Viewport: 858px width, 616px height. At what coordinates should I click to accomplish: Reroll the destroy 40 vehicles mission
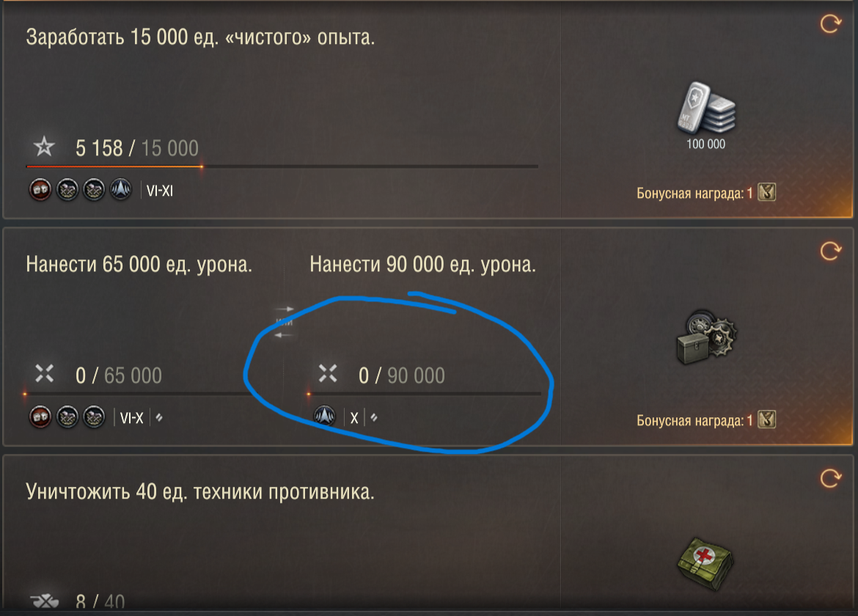(x=830, y=478)
